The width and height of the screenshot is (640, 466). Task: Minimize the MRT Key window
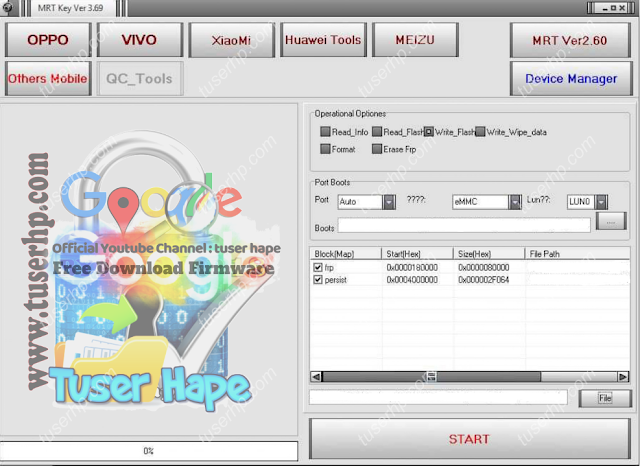605,8
